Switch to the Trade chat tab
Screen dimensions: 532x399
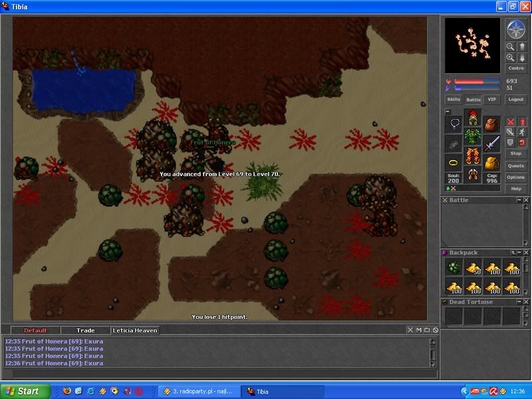click(86, 331)
